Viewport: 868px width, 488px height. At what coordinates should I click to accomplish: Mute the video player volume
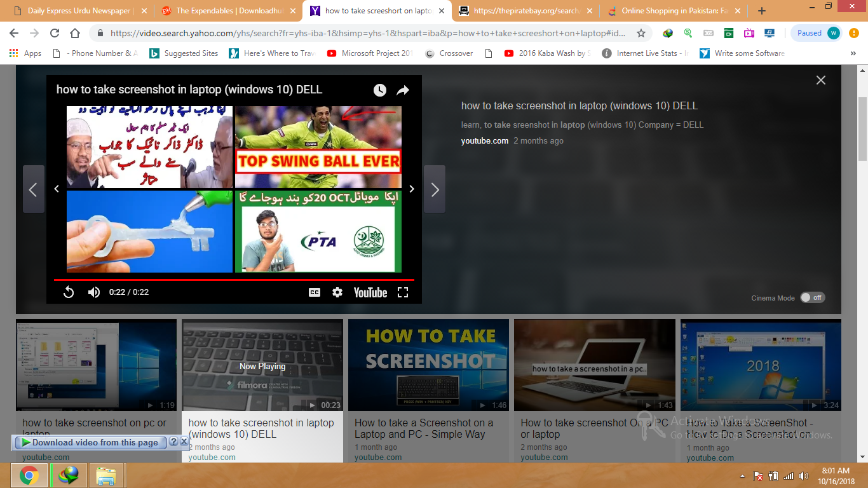[94, 292]
